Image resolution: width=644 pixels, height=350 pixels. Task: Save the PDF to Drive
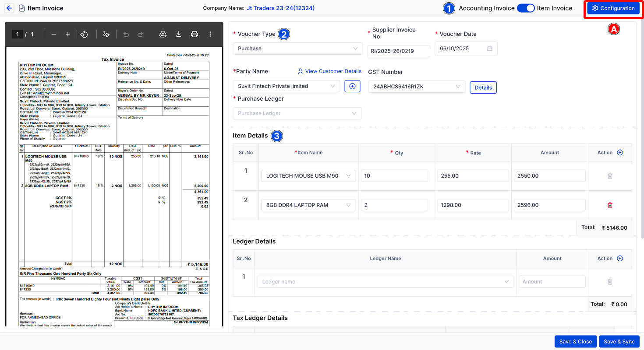[163, 34]
